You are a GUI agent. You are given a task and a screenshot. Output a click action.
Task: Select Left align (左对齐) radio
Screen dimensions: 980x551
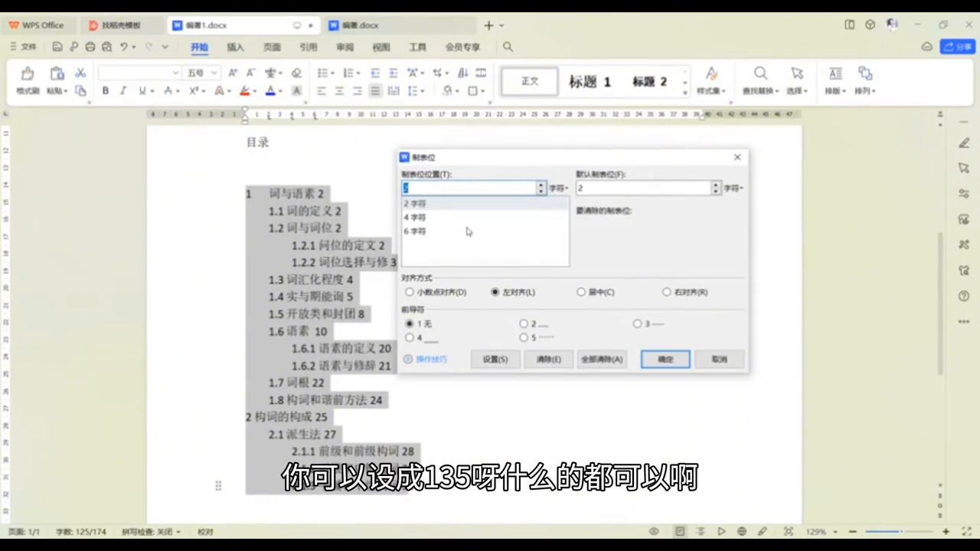point(495,292)
